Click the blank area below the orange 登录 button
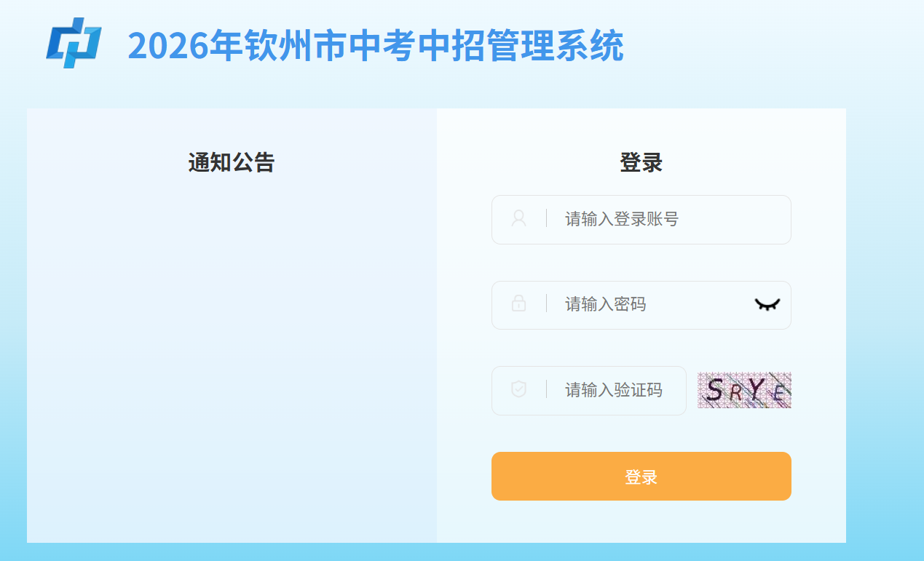Image resolution: width=924 pixels, height=561 pixels. (x=641, y=521)
